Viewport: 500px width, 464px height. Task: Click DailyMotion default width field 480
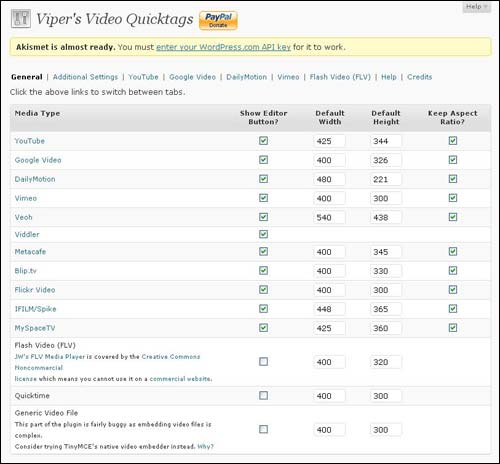click(x=329, y=179)
